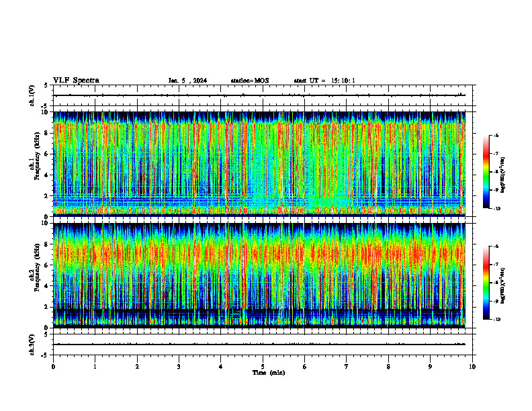532x411 pixels.
Task: Click the ch.1 frequency tick label "2"
Action: click(x=47, y=196)
